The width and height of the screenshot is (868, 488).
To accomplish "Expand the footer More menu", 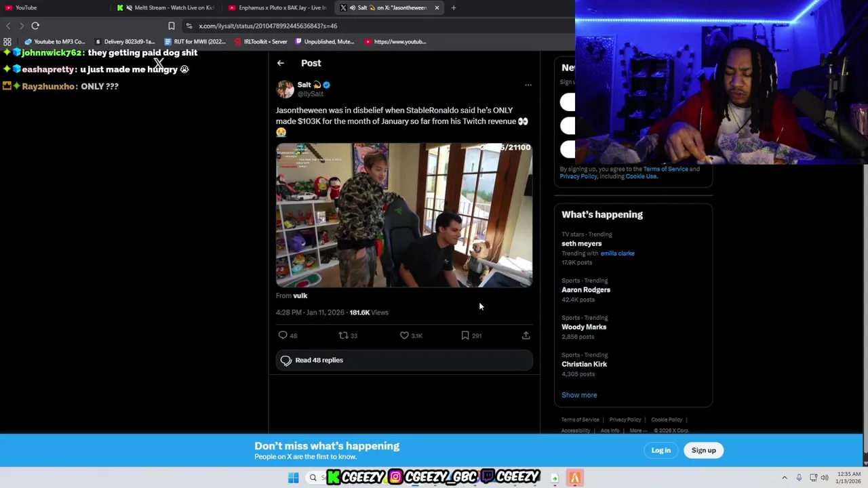I will pos(638,430).
